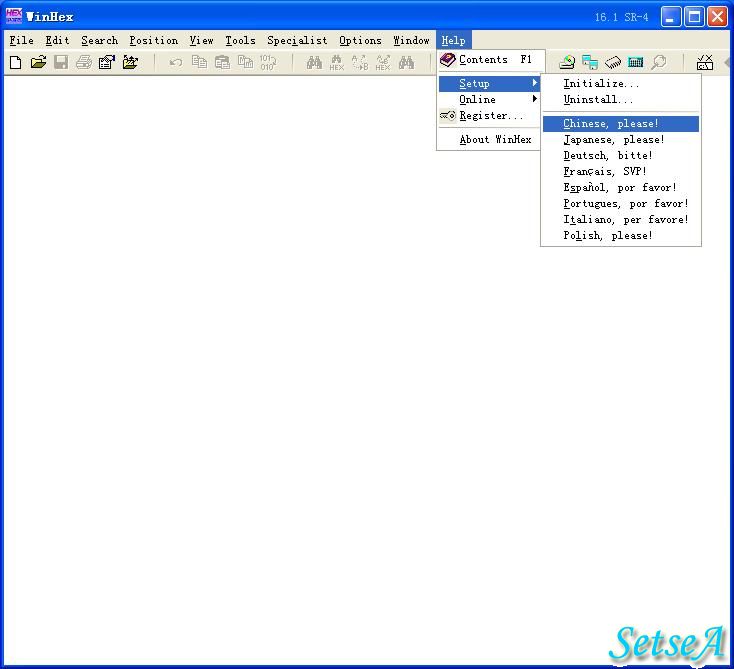Select Initialize... in Setup submenu
This screenshot has width=734, height=669.
(621, 83)
